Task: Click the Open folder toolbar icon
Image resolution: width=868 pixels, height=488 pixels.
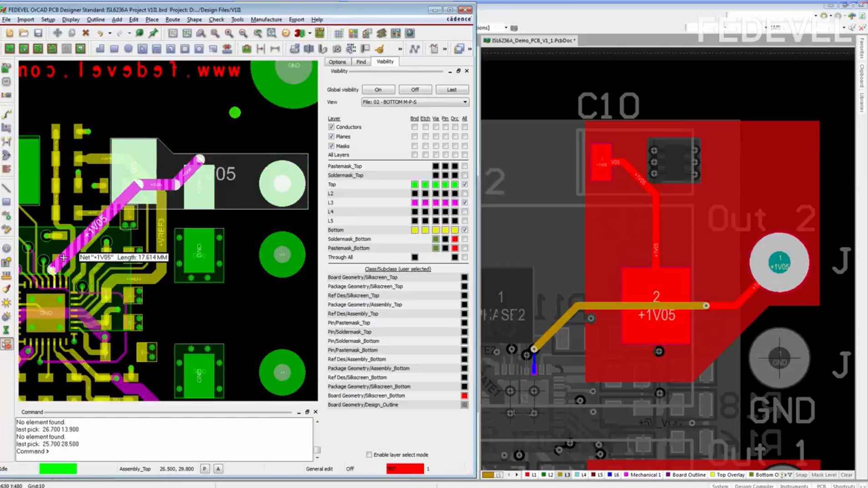Action: click(x=24, y=33)
